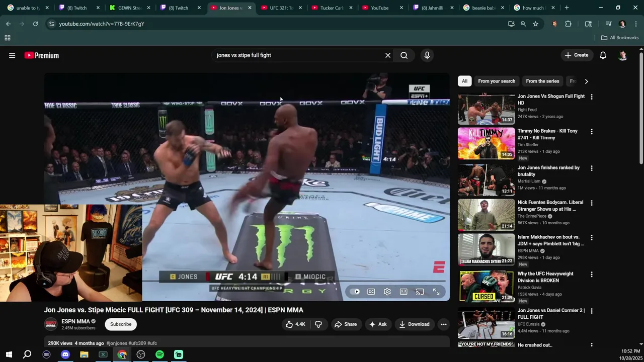Open the video player settings gear

(387, 292)
